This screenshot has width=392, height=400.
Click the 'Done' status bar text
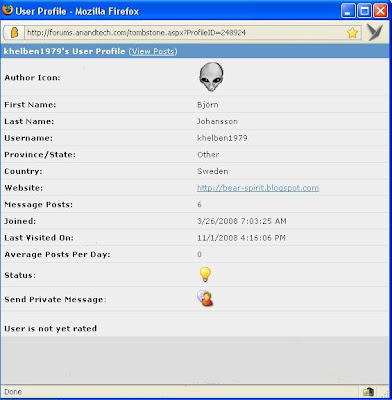[13, 392]
